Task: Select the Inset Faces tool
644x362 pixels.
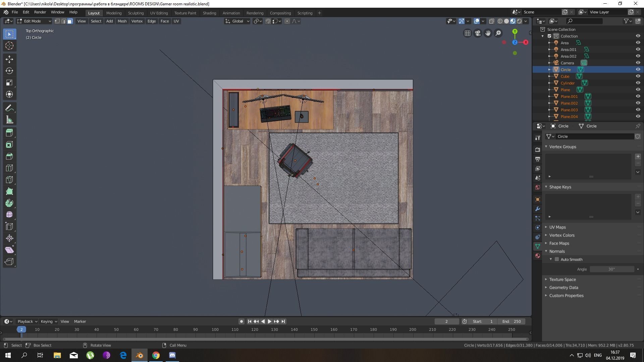Action: click(x=9, y=144)
